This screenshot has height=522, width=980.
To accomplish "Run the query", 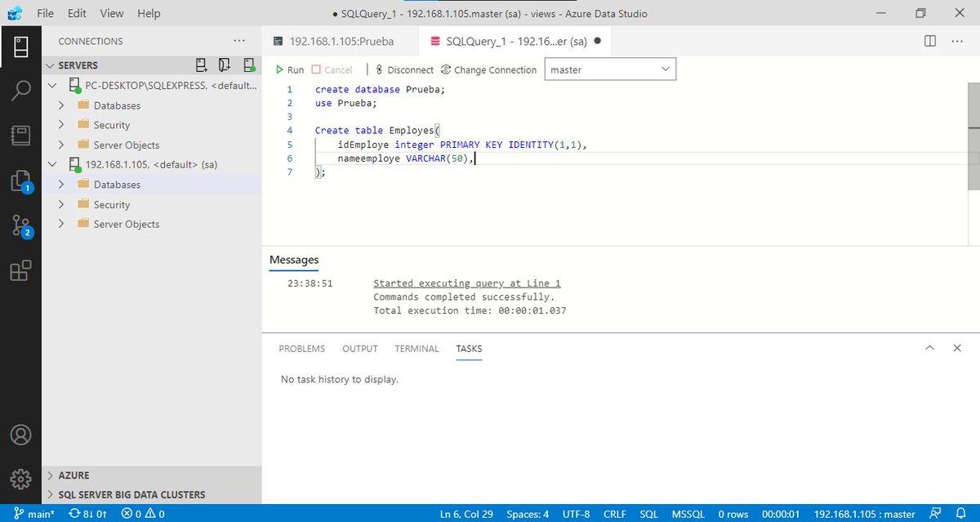I will pos(290,70).
